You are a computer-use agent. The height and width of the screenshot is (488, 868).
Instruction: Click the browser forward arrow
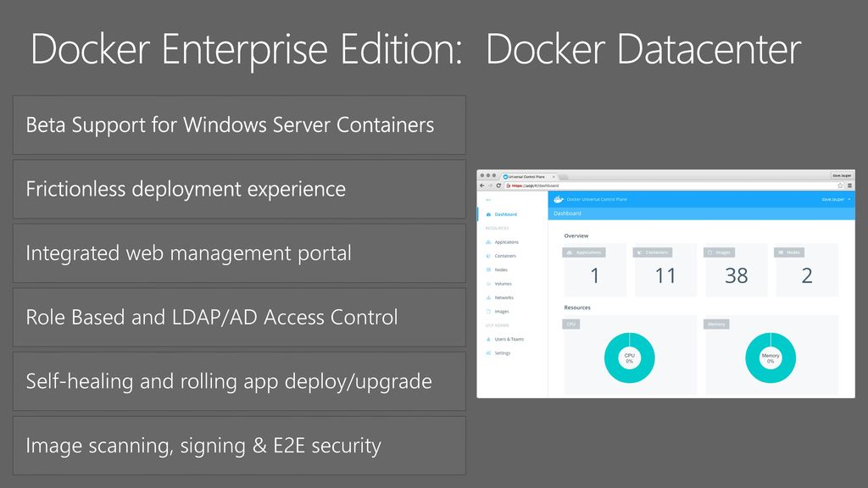(490, 186)
